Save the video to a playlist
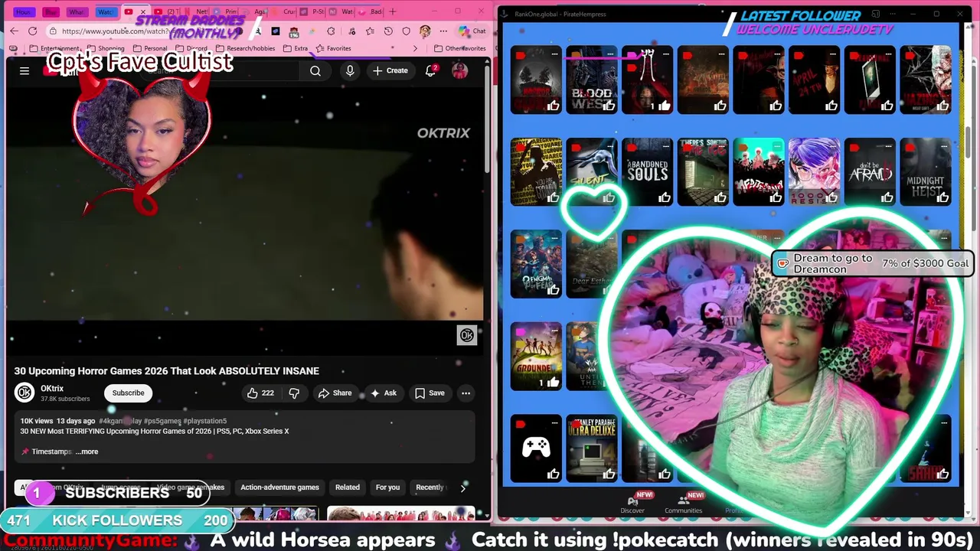Viewport: 980px width, 551px height. [430, 393]
